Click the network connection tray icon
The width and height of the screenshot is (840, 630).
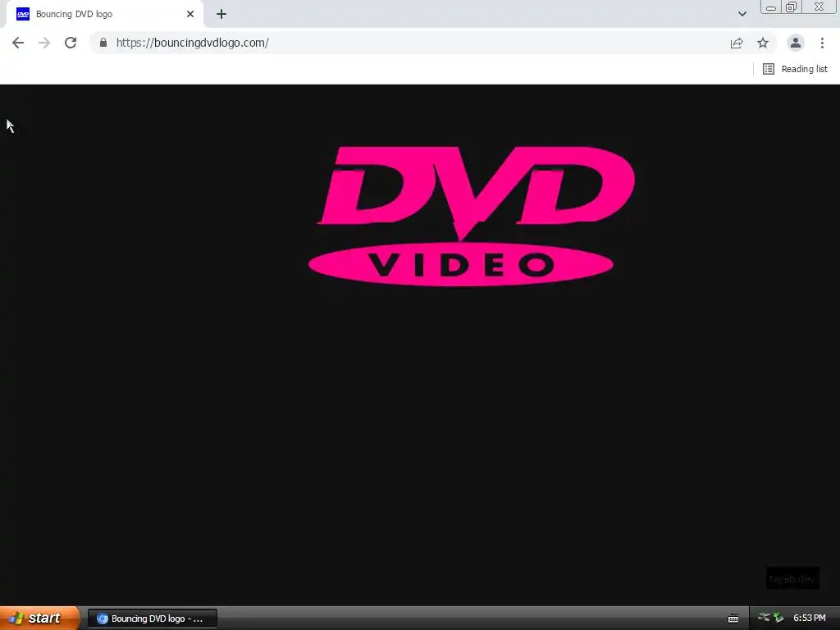tap(765, 618)
